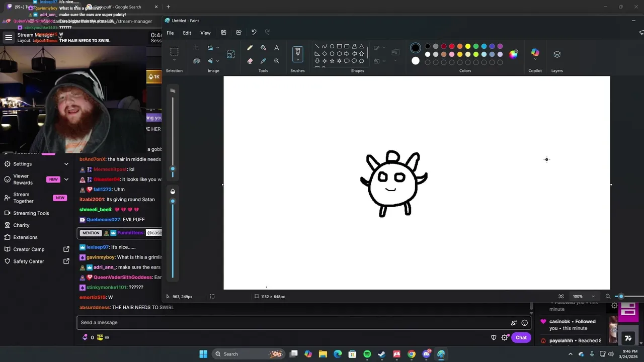
Task: Pick the Color picker eyedropper tool
Action: click(x=263, y=61)
